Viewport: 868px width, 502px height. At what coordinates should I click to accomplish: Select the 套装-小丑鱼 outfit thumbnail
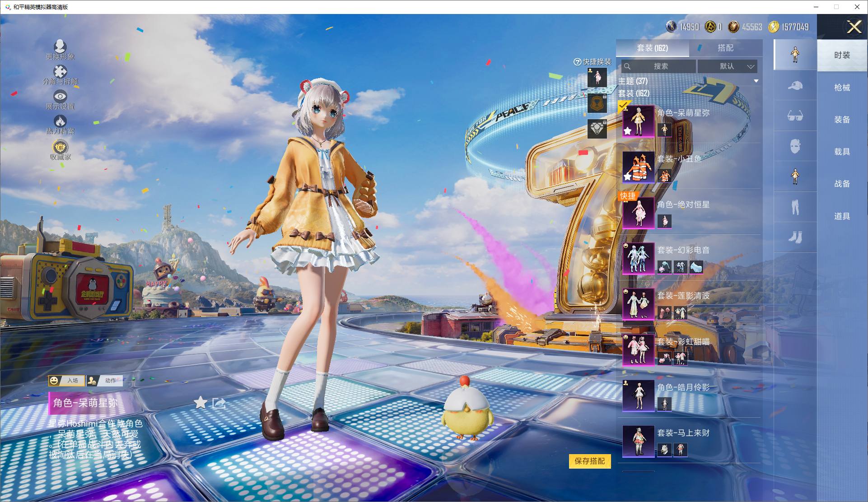pos(638,167)
